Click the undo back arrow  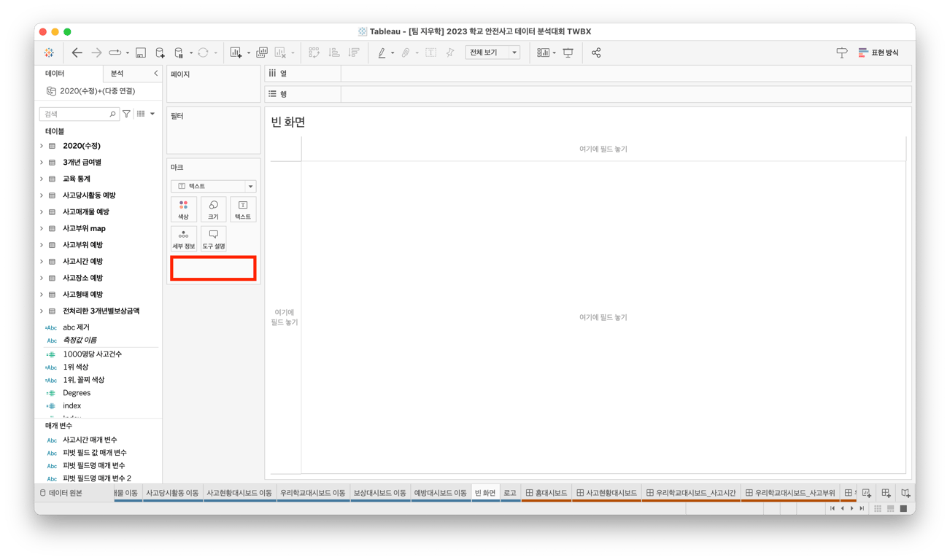tap(77, 52)
